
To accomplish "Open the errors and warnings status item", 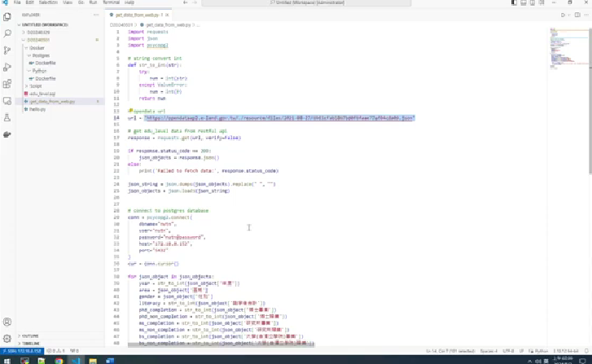I will pos(56,351).
